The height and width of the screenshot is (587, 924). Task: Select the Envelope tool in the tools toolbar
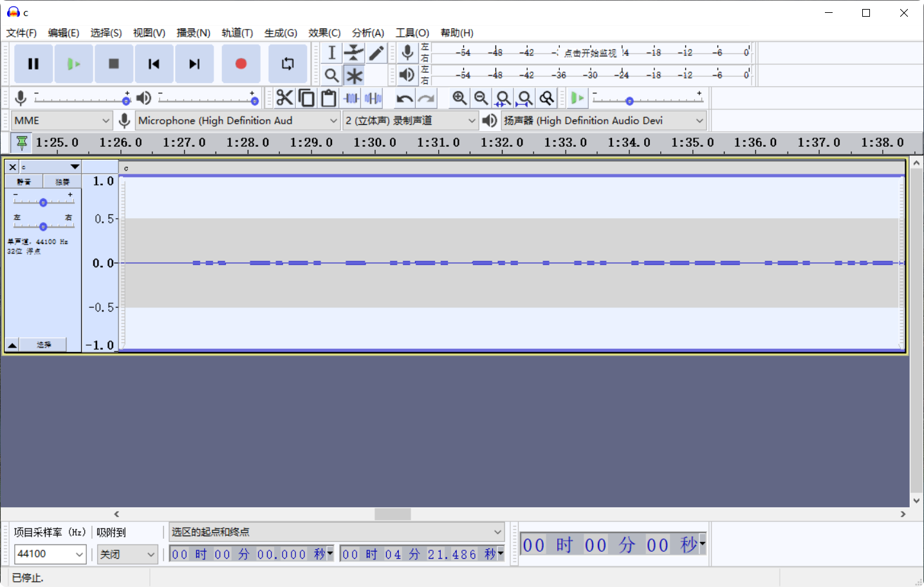354,53
